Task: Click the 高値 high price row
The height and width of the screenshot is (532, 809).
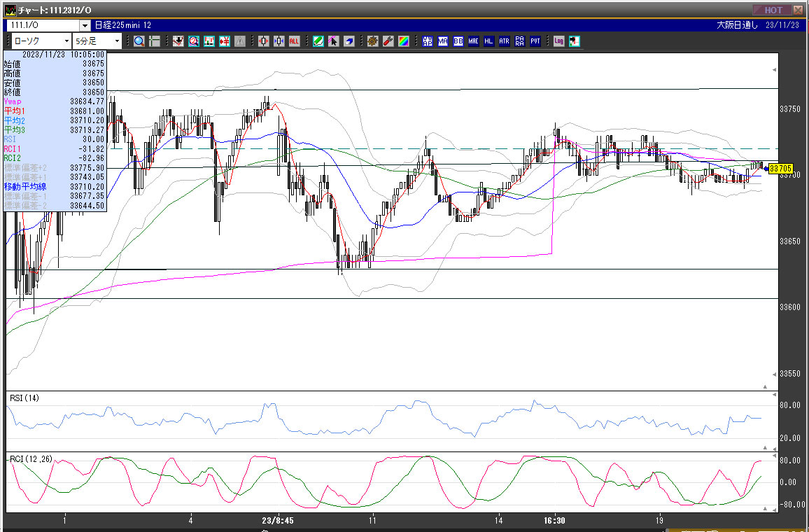Action: [x=54, y=73]
